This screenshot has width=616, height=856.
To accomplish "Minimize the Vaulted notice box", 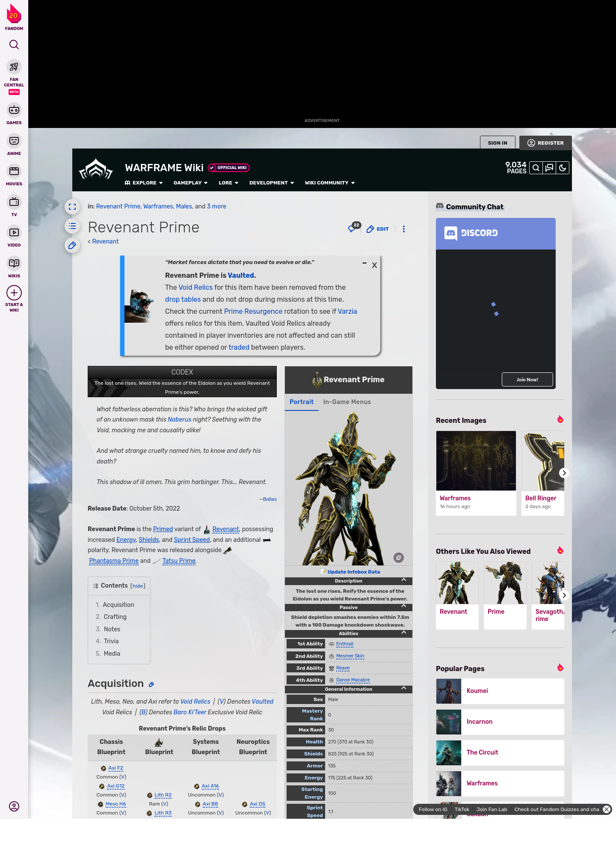I will [x=364, y=263].
